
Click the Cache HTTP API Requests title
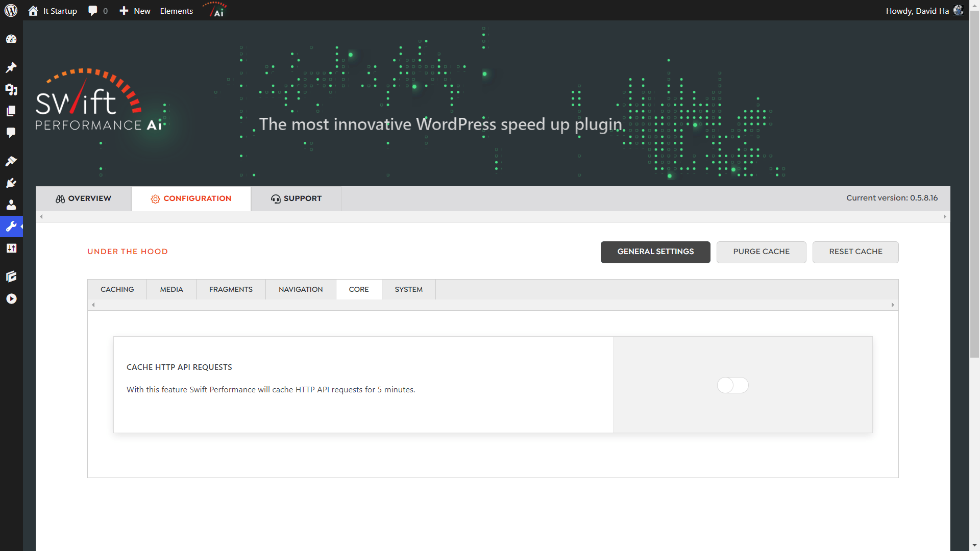[x=179, y=367]
